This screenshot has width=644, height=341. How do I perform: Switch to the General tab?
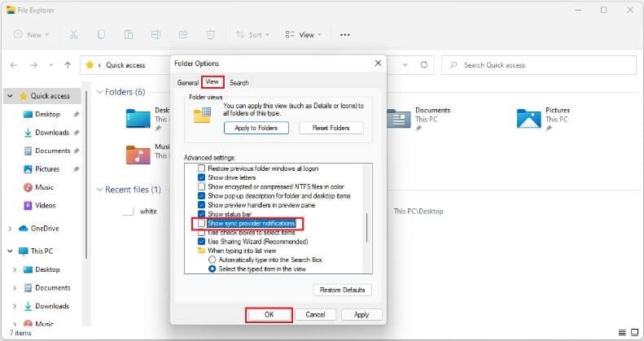(187, 82)
